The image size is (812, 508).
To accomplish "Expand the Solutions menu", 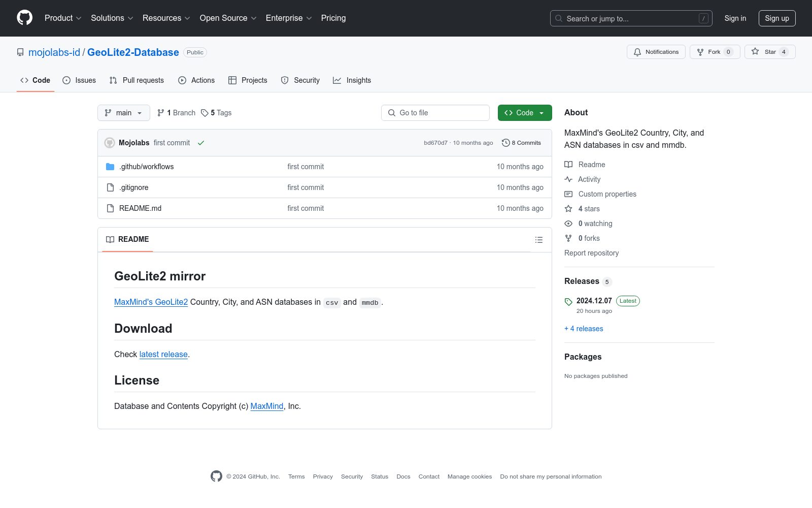I will pyautogui.click(x=112, y=18).
